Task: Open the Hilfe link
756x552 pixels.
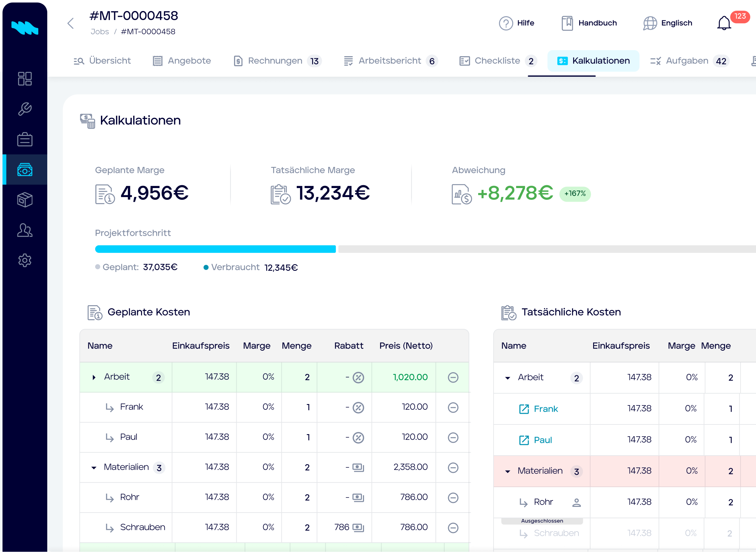Action: click(x=517, y=23)
